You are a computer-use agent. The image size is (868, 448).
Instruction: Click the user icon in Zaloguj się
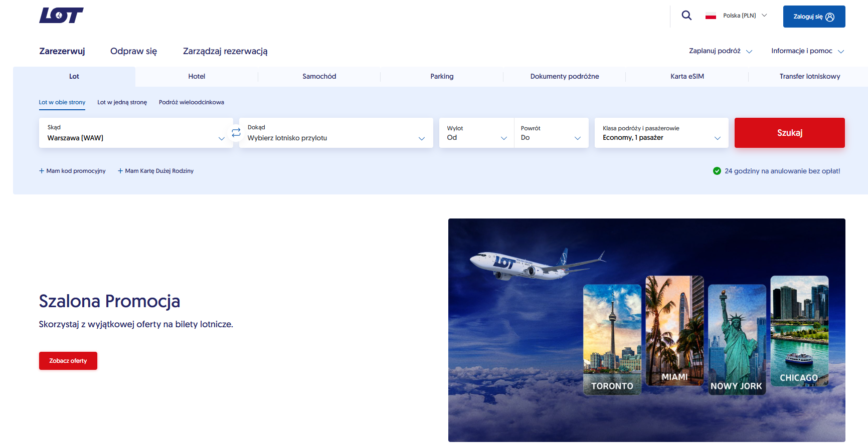(x=830, y=17)
